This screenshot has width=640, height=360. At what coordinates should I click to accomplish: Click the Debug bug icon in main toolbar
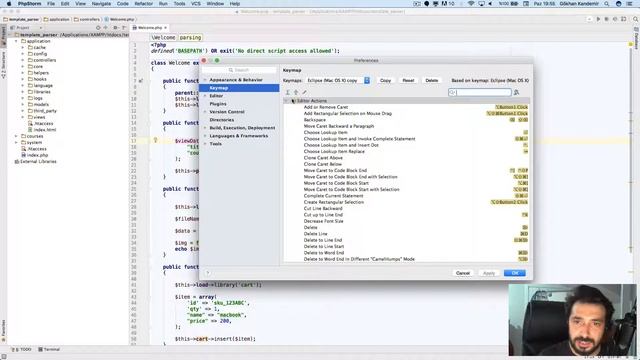pyautogui.click(x=607, y=19)
